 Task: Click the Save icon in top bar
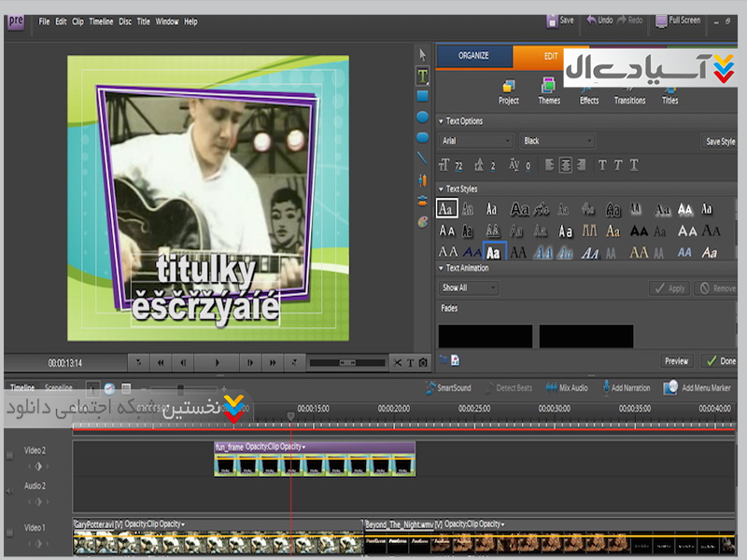point(559,20)
